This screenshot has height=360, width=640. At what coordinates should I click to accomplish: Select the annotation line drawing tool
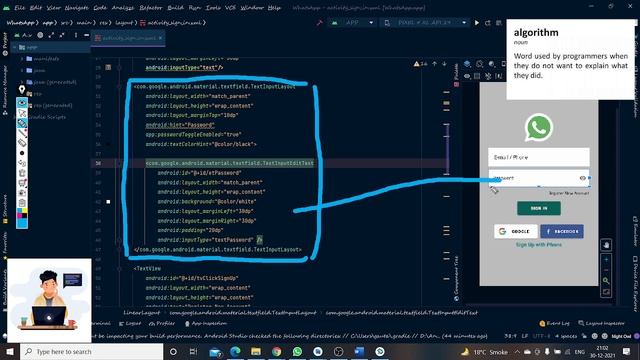(x=22, y=133)
